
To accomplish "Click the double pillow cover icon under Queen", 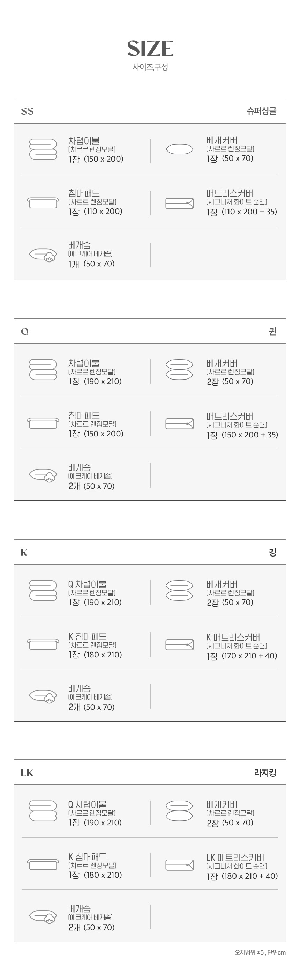I will pyautogui.click(x=179, y=369).
